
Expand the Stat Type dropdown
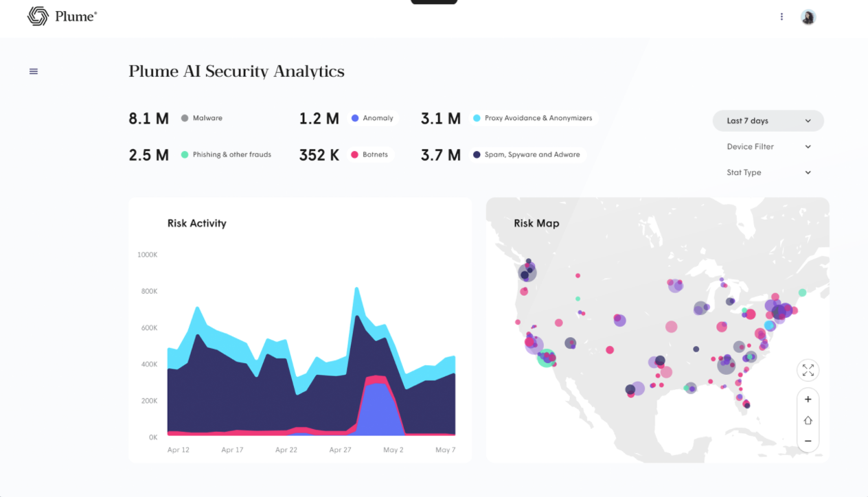tap(768, 173)
